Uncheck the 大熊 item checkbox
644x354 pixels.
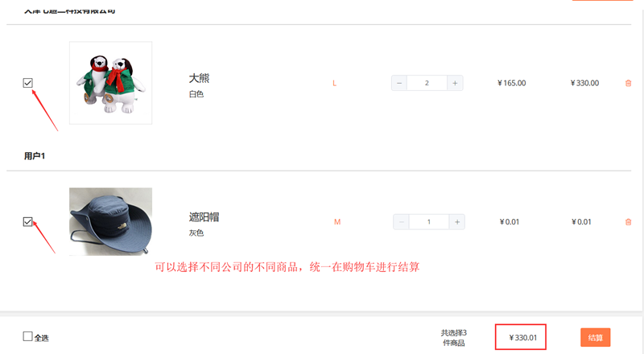[27, 83]
